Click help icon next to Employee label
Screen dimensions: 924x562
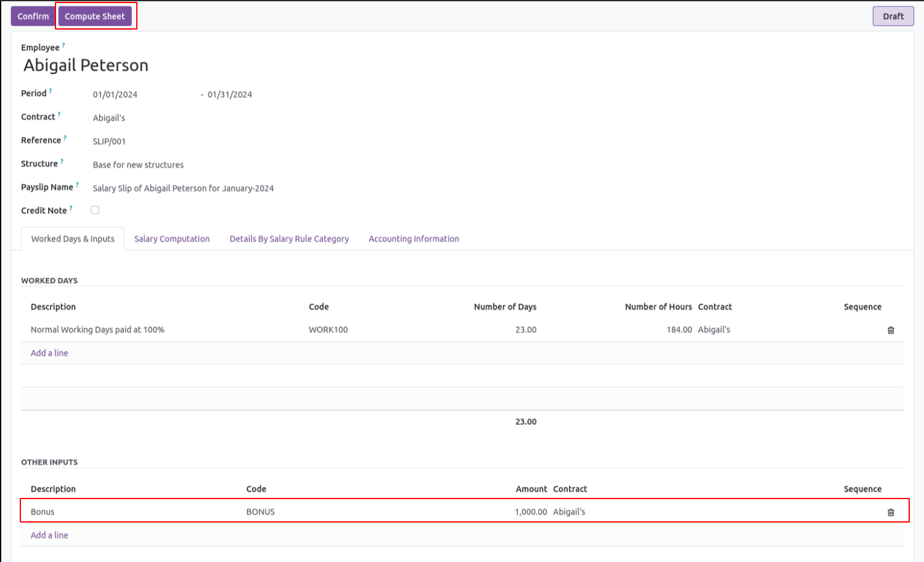tap(63, 46)
